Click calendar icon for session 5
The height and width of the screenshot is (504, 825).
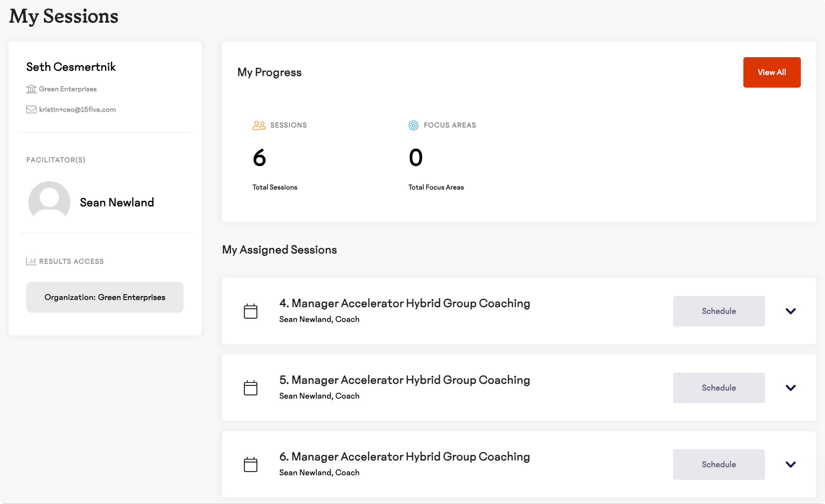(x=251, y=388)
